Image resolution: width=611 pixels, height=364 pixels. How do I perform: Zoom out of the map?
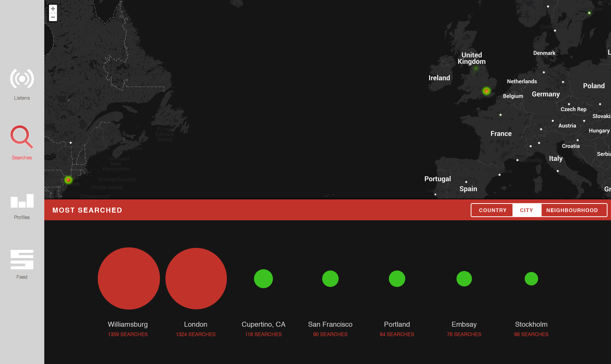[x=53, y=17]
